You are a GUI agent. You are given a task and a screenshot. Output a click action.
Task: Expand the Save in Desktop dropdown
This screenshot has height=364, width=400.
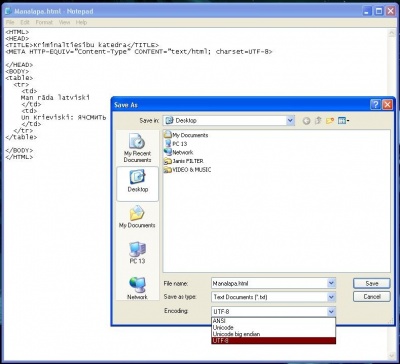(x=290, y=121)
